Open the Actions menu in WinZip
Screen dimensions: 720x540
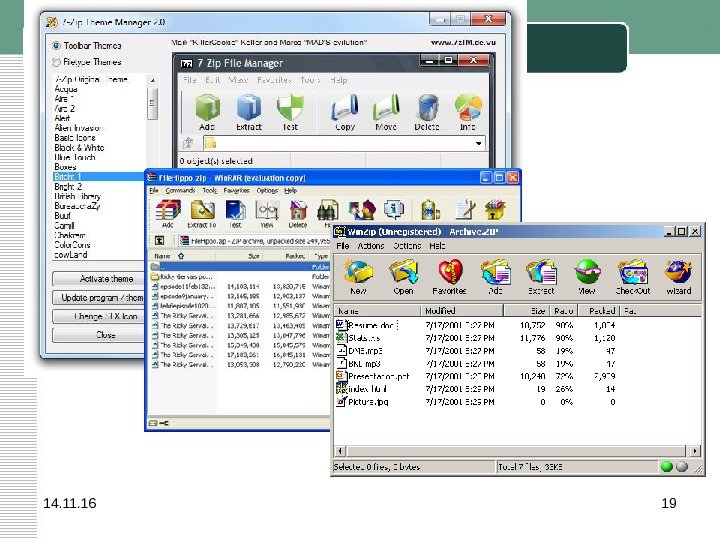371,246
